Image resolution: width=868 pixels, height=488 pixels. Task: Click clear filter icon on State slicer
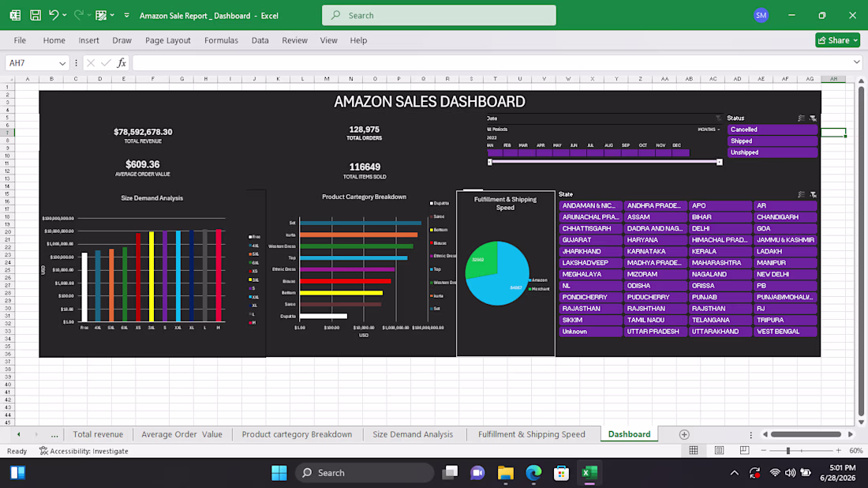pyautogui.click(x=813, y=194)
